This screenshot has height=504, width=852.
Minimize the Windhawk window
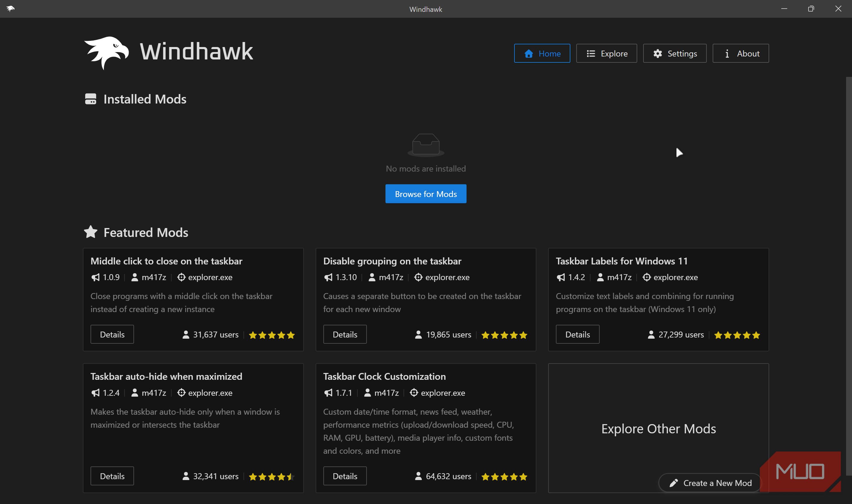click(784, 9)
